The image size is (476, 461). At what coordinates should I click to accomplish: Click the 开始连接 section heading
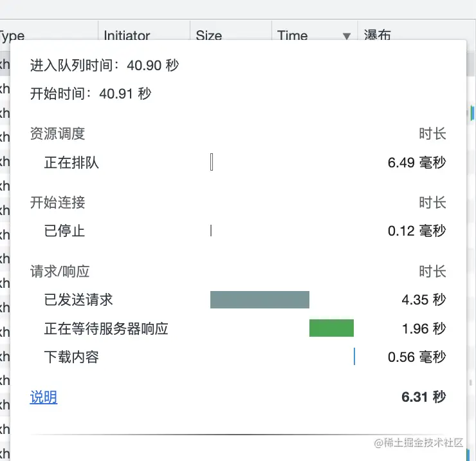click(x=57, y=202)
